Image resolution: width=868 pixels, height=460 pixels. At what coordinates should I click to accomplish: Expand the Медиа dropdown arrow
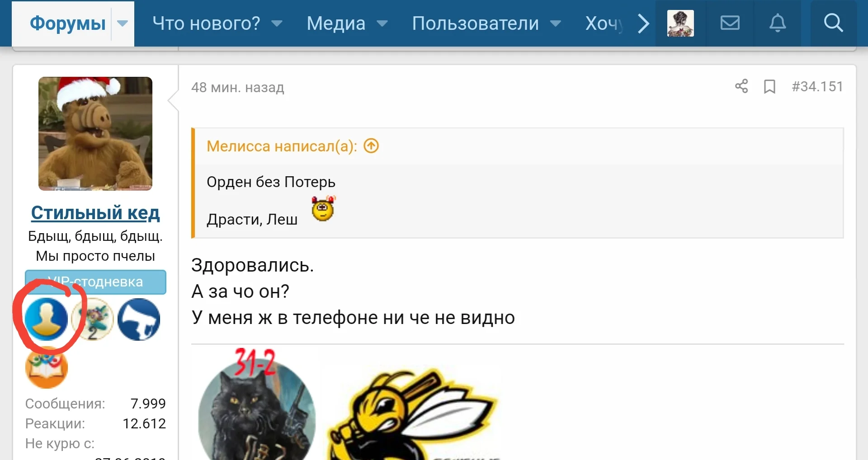coord(382,23)
